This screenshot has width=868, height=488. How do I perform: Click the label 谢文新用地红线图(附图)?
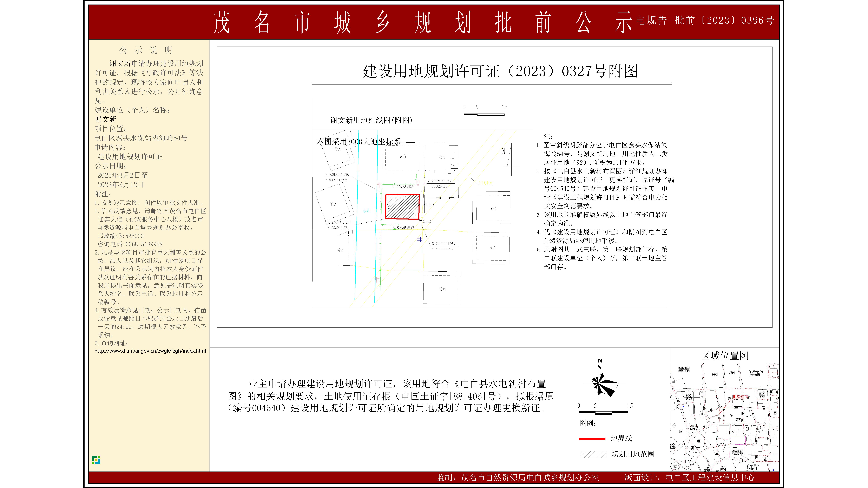(371, 120)
